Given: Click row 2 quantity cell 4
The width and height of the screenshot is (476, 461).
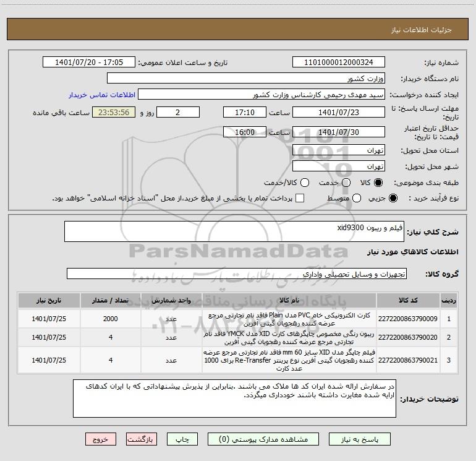Looking at the screenshot, I should [x=110, y=337].
